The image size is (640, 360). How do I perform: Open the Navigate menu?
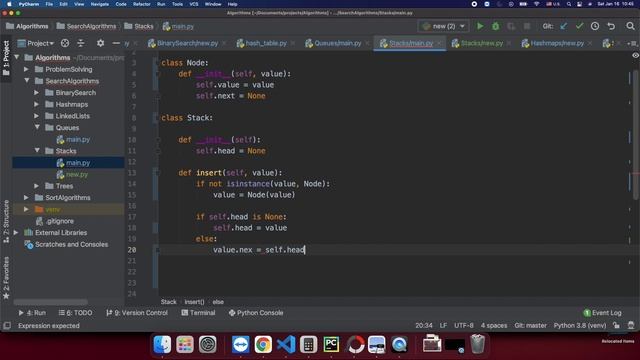click(100, 4)
